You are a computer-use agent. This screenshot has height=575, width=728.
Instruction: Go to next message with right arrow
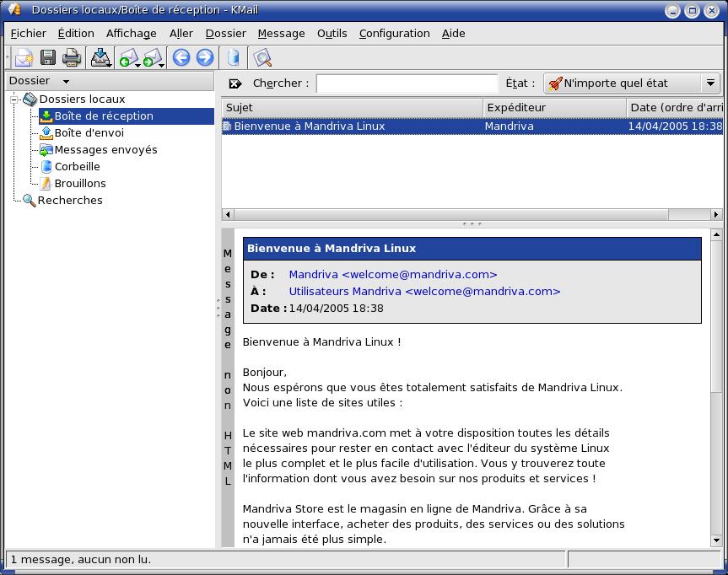[205, 57]
